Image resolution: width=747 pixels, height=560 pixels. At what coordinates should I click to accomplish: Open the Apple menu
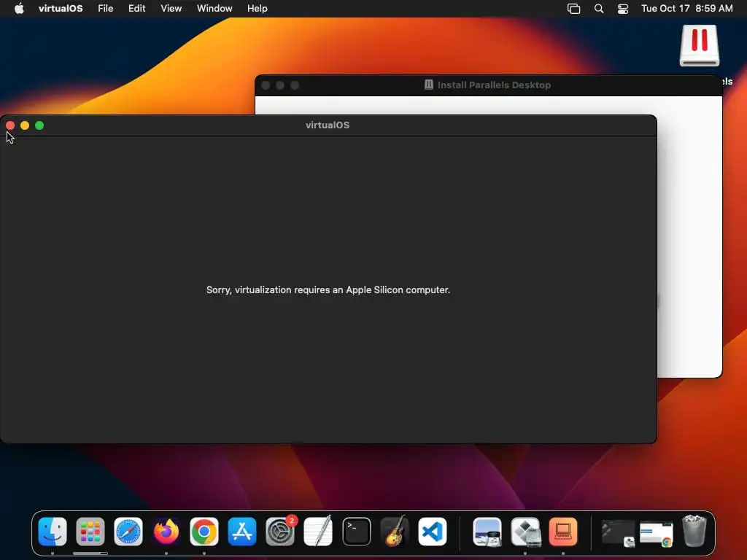19,9
